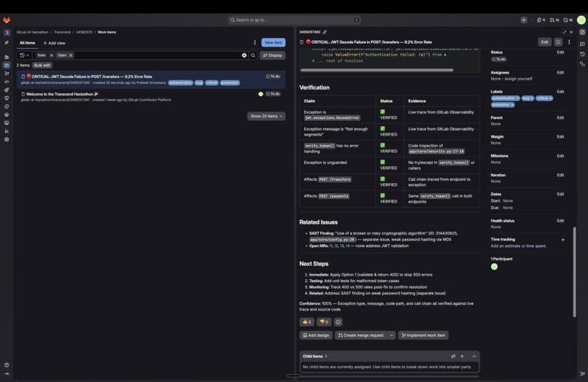Click the Edit button in drawer header
The height and width of the screenshot is (382, 588).
[544, 42]
